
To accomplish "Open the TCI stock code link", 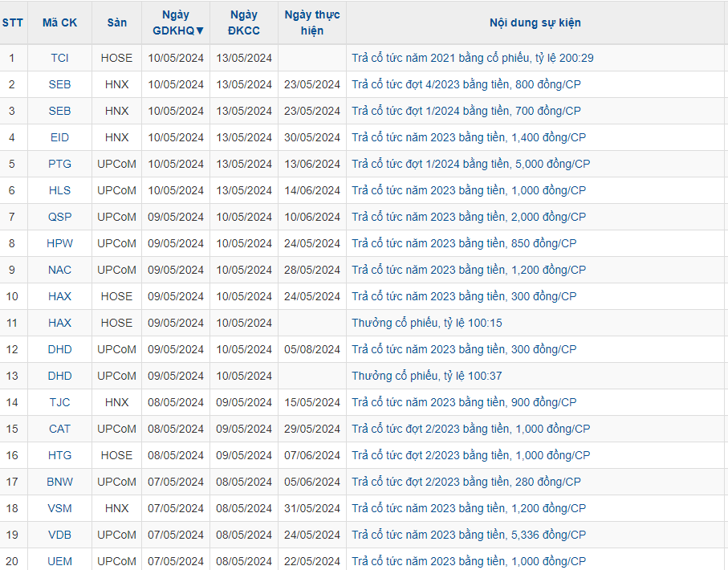I will 59,58.
